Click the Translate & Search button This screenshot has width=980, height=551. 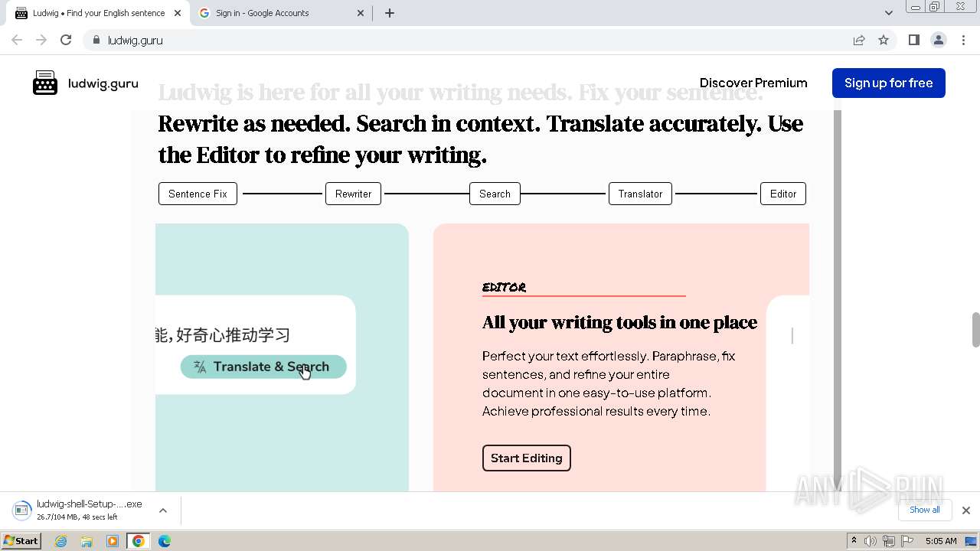click(263, 367)
